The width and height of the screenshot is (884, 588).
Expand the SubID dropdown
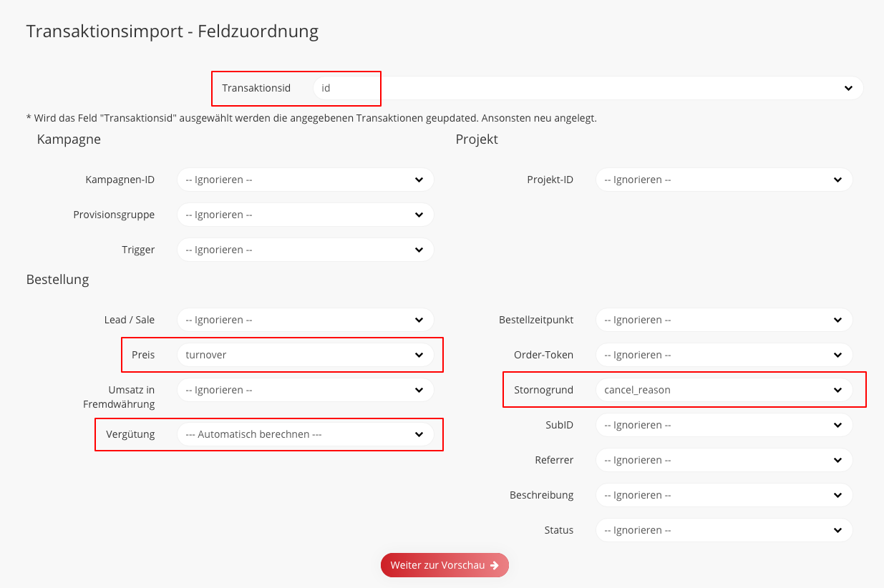coord(724,425)
